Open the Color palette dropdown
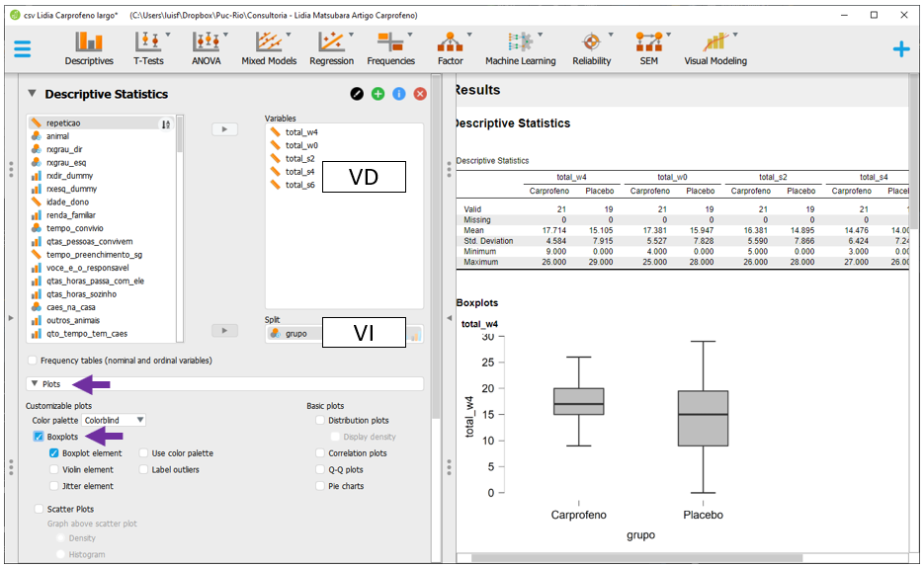The image size is (924, 567). (x=115, y=420)
